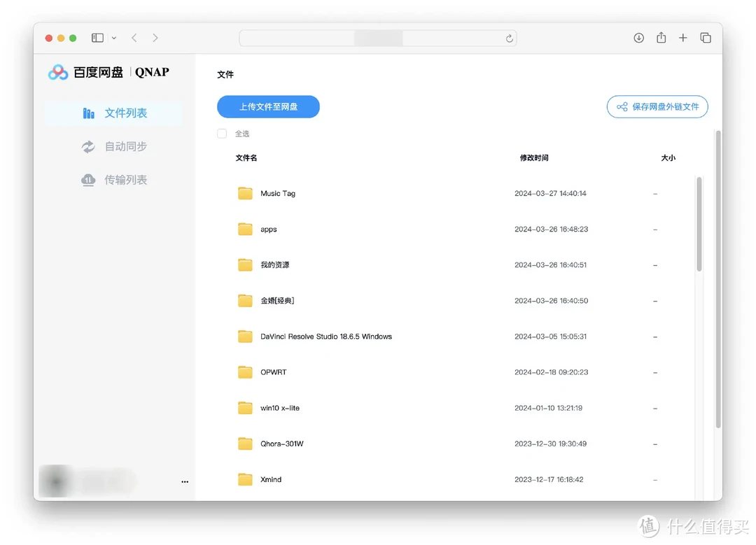Expand the sidebar layout dropdown chevron

point(114,38)
